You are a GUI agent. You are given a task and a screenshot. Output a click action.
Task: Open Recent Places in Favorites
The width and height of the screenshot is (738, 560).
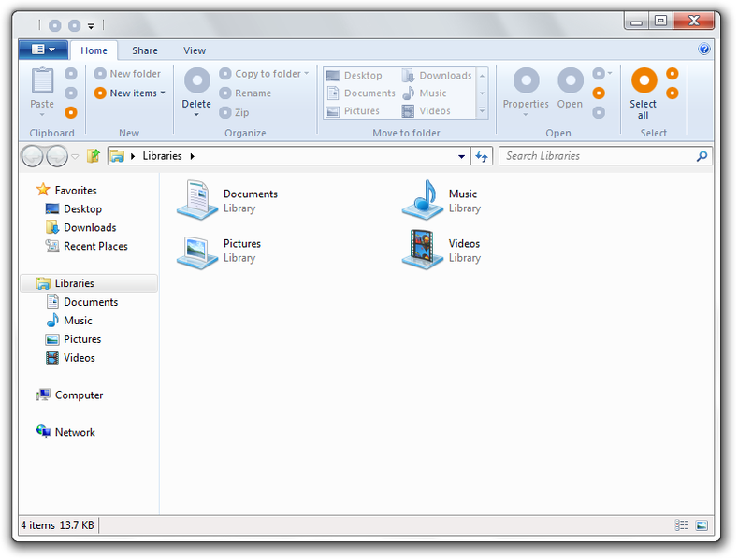tap(95, 246)
